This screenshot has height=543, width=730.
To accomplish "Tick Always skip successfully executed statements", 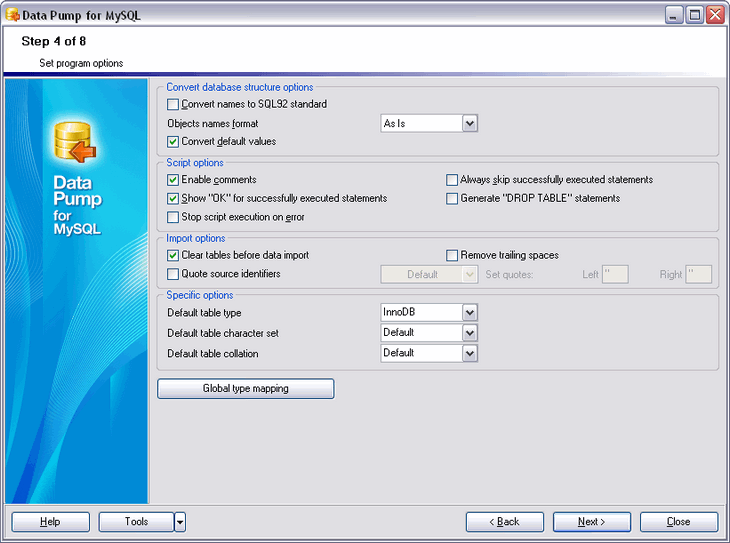I will click(452, 180).
